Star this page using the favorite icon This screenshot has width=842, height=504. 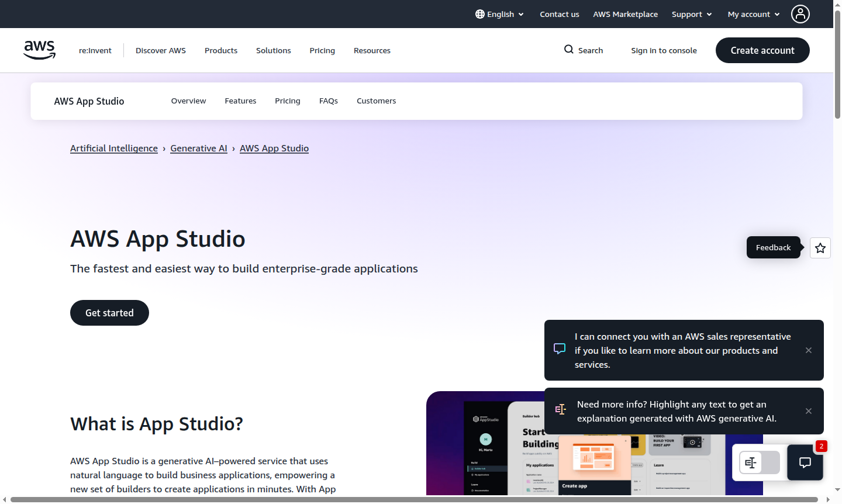pos(820,248)
